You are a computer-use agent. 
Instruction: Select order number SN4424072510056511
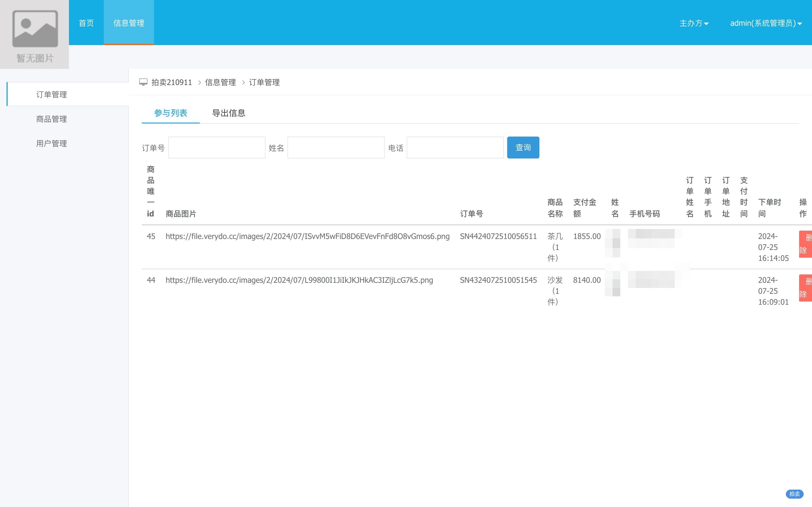pyautogui.click(x=498, y=236)
